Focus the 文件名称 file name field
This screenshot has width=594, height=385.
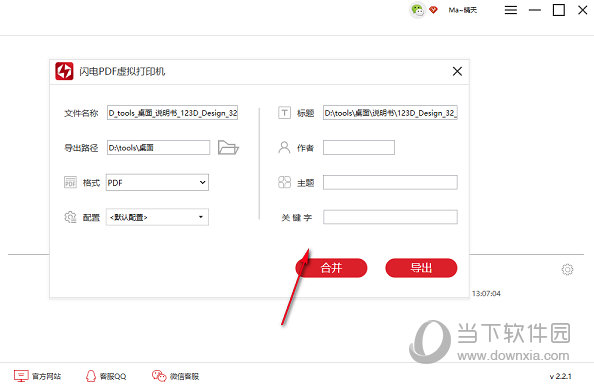tap(172, 113)
